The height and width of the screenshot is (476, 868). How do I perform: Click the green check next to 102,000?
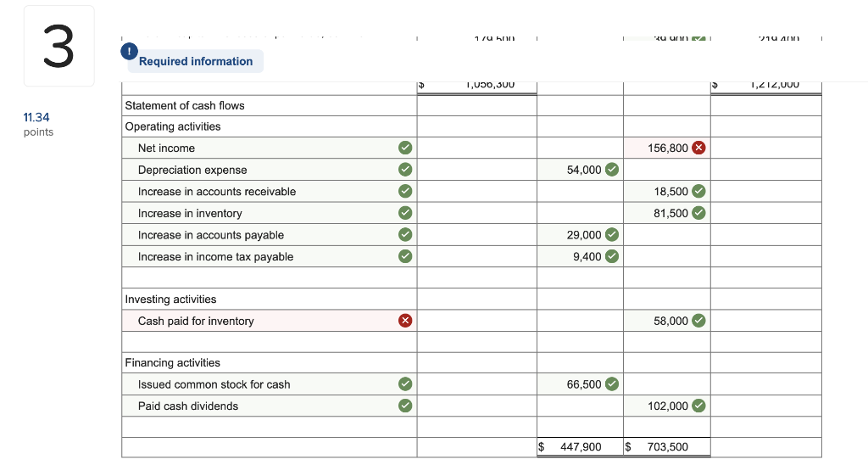(698, 406)
